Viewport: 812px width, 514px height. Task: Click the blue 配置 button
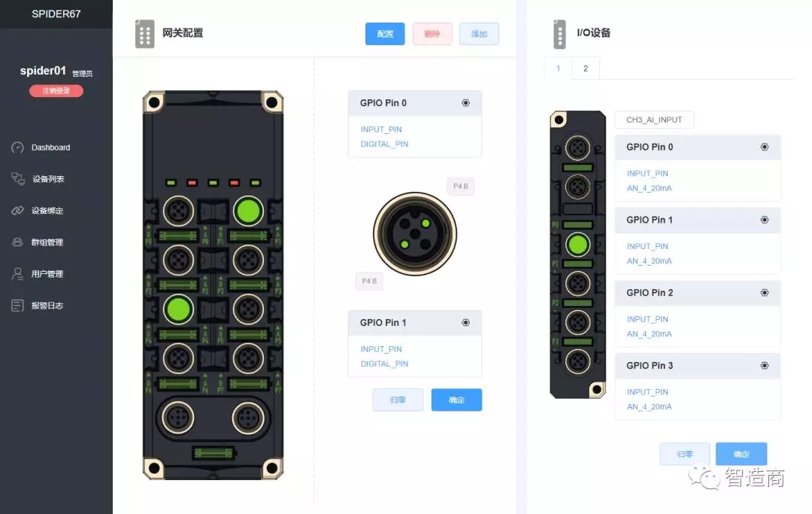point(385,34)
